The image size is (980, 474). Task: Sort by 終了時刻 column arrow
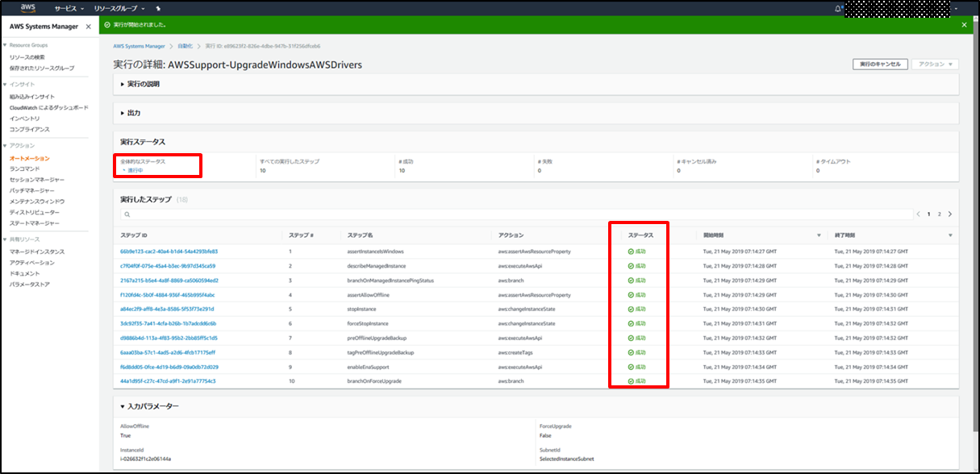(951, 235)
